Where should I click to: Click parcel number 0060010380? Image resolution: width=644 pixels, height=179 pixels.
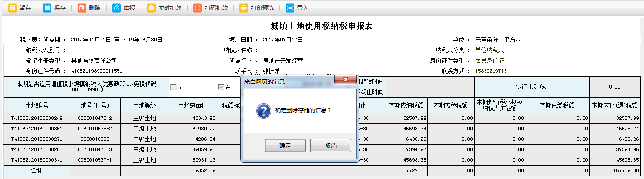[x=95, y=139]
